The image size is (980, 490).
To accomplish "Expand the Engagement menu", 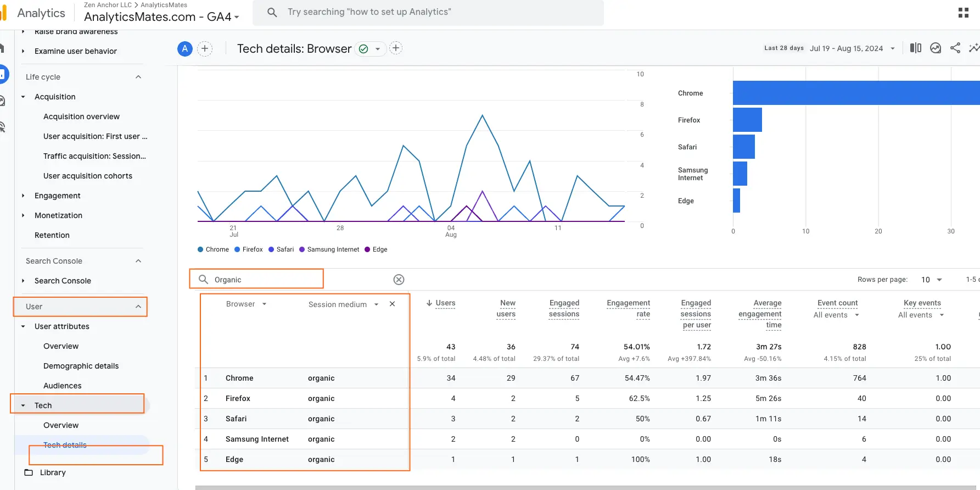I will pyautogui.click(x=23, y=196).
